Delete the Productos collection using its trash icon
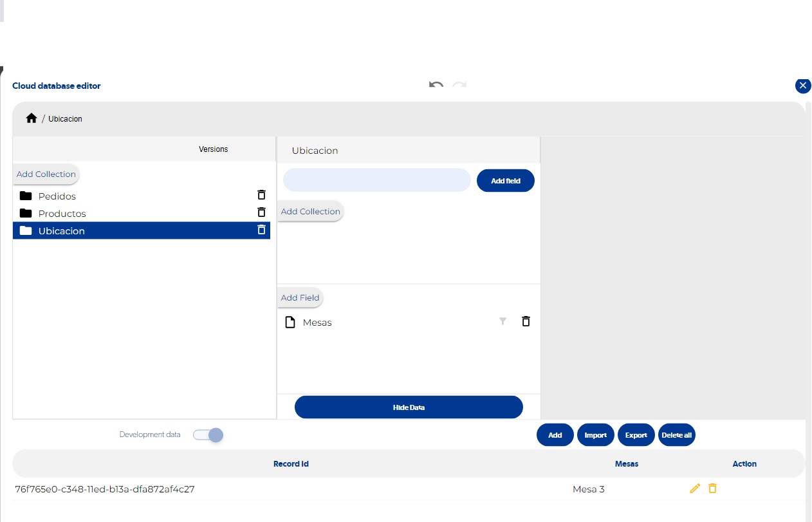The height and width of the screenshot is (522, 812). 261,212
